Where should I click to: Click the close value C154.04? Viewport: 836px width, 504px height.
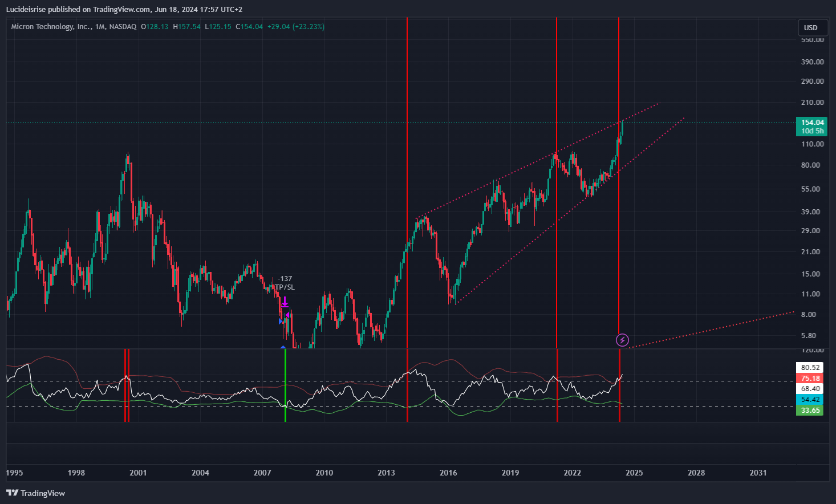[x=249, y=26]
